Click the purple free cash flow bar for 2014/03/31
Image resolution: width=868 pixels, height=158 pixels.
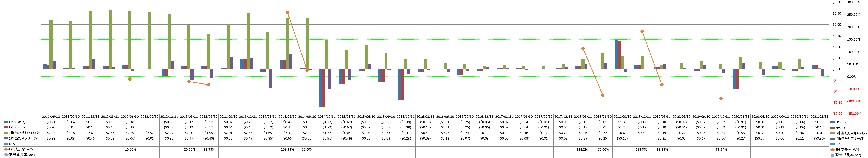271,79
